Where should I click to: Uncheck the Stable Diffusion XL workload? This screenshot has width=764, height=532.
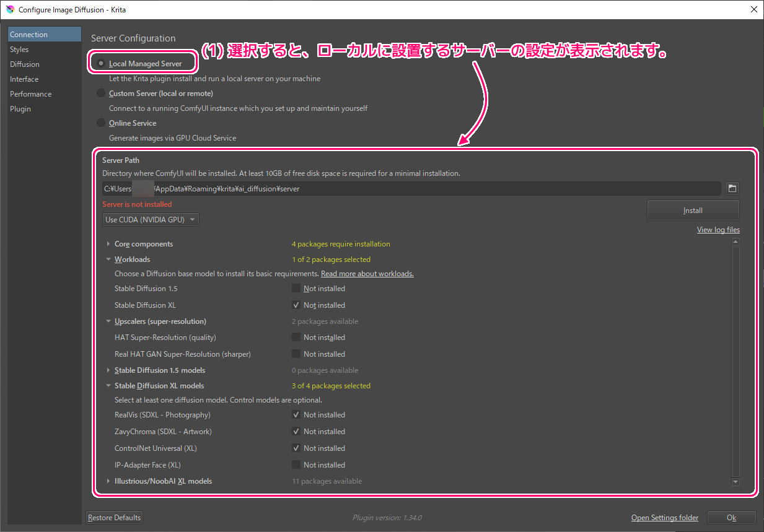click(296, 305)
